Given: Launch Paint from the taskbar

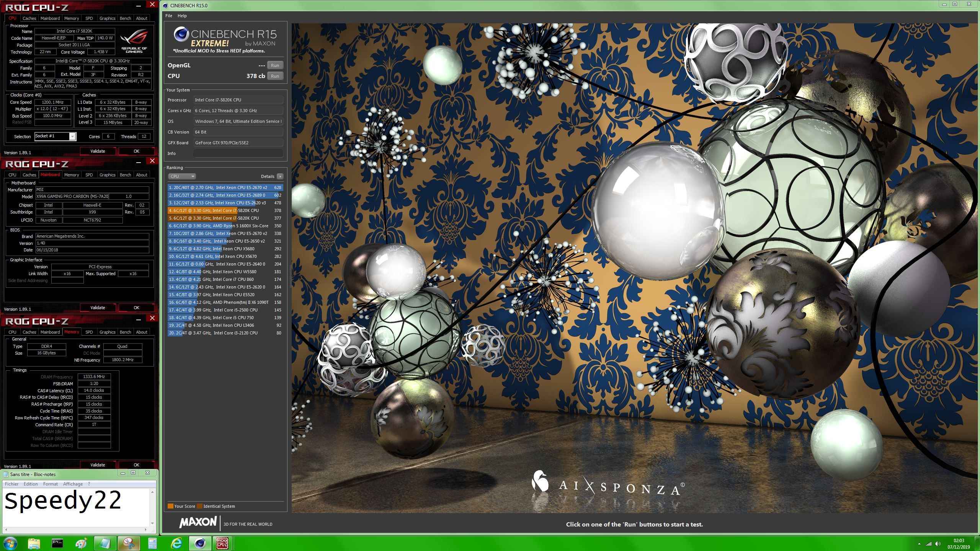Looking at the screenshot, I should point(81,543).
